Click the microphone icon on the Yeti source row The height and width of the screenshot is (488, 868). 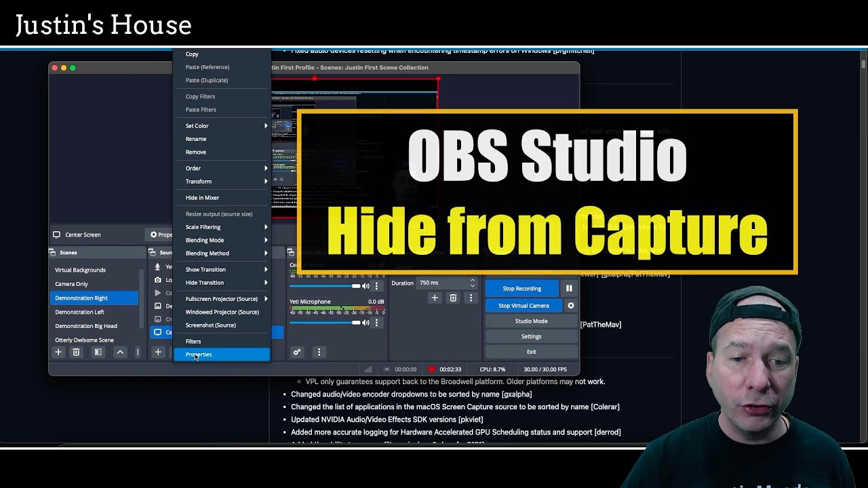(158, 267)
